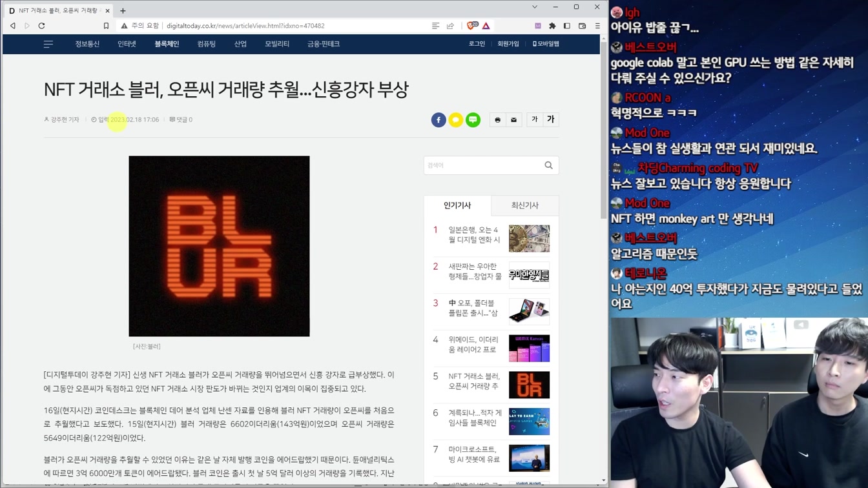The width and height of the screenshot is (868, 488).
Task: Reload the page with the refresh icon
Action: click(x=42, y=26)
